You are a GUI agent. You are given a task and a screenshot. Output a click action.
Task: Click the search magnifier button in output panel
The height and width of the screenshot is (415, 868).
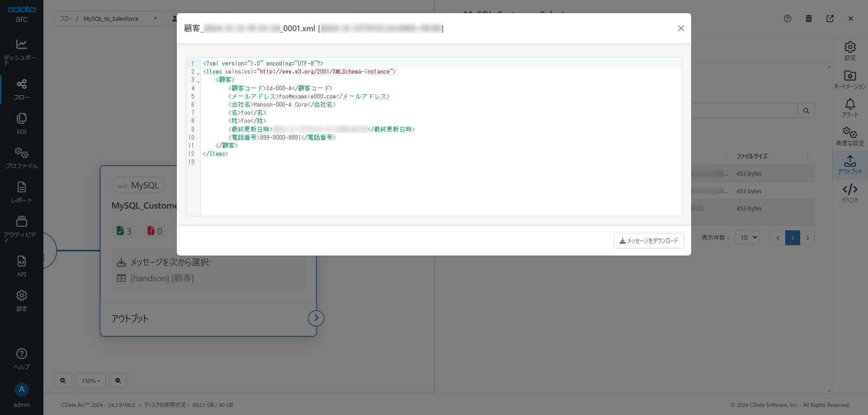click(806, 111)
